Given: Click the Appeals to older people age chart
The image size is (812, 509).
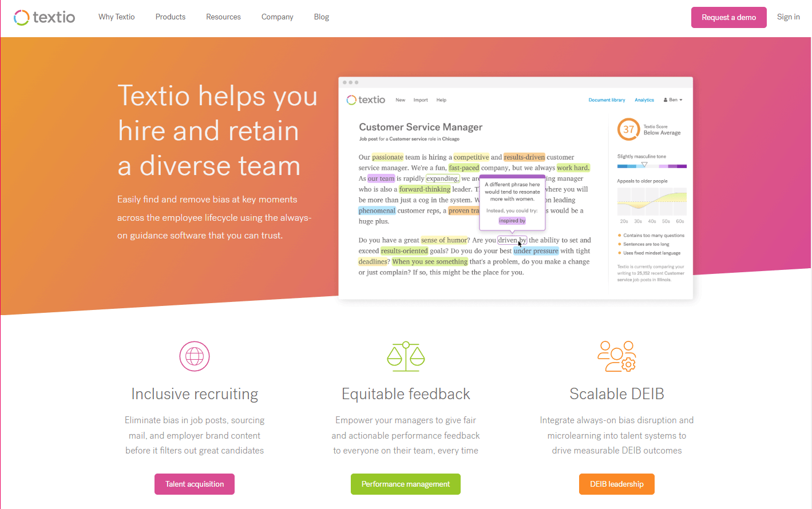Looking at the screenshot, I should [652, 202].
